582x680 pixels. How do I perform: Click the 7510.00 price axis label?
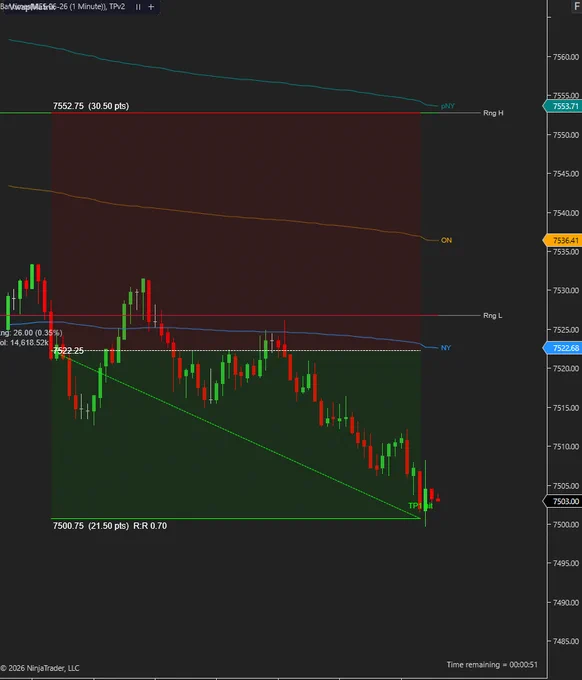tap(566, 446)
